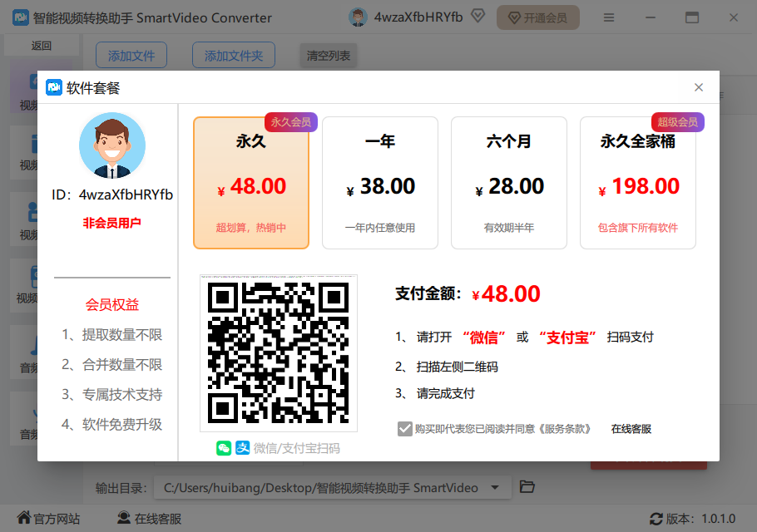Close the 软件套餐 dialog
757x532 pixels.
tap(699, 87)
